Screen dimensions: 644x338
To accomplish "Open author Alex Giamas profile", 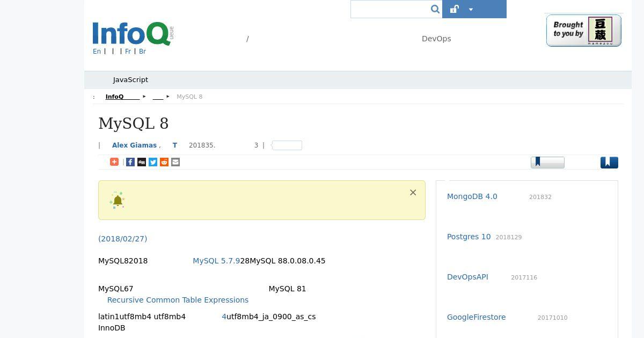I will click(134, 145).
